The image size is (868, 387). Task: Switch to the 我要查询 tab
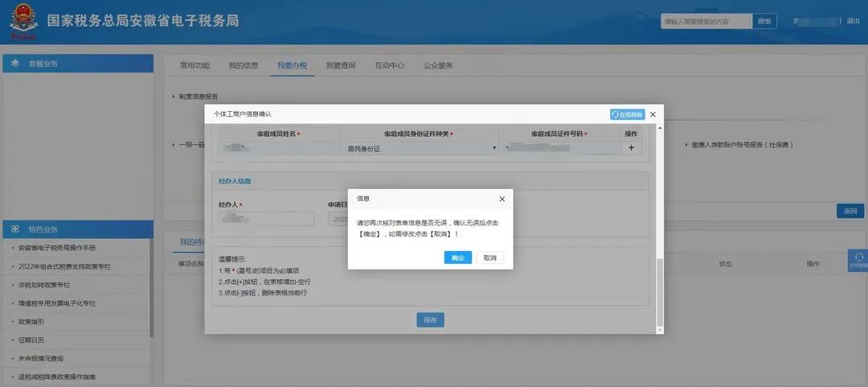tap(341, 65)
